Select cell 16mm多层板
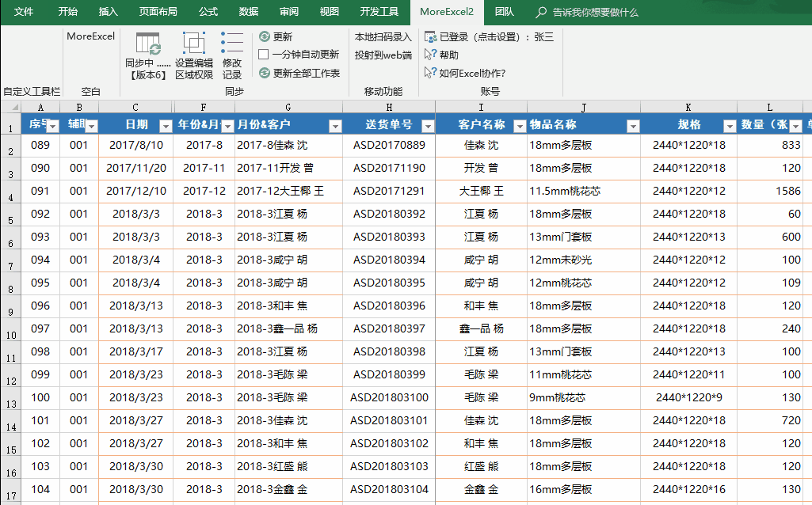This screenshot has width=812, height=505. click(x=584, y=489)
